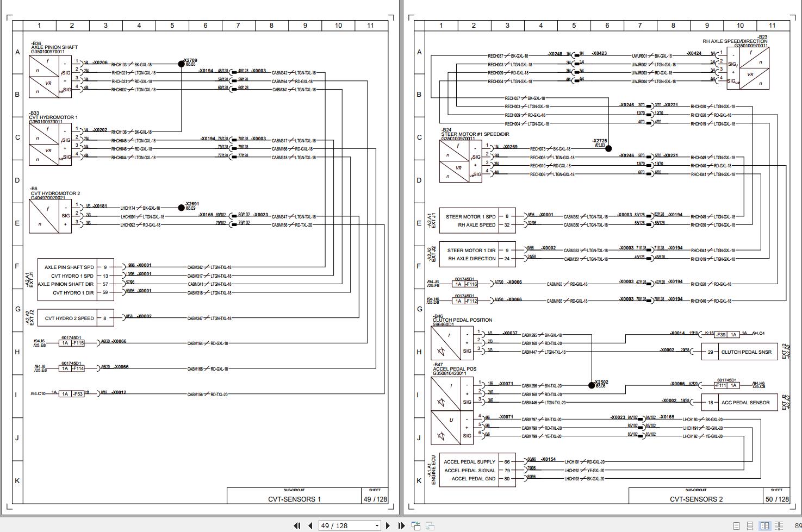Click fuse F114 on sheet 49

[72, 368]
